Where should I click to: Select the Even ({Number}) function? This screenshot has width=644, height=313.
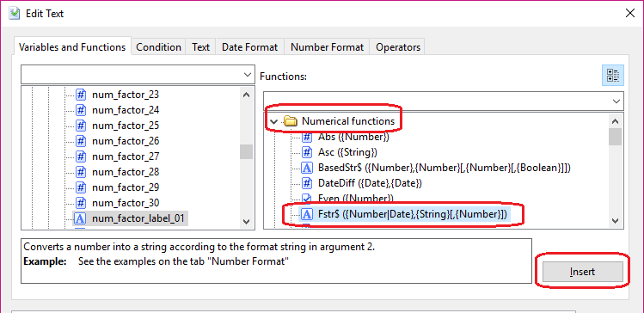pos(356,199)
